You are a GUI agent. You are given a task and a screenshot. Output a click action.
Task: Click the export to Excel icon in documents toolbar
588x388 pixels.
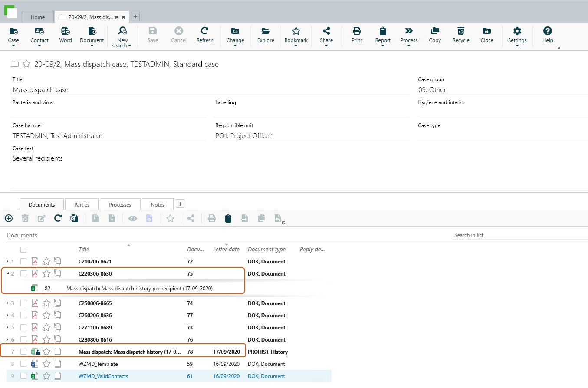(x=74, y=218)
